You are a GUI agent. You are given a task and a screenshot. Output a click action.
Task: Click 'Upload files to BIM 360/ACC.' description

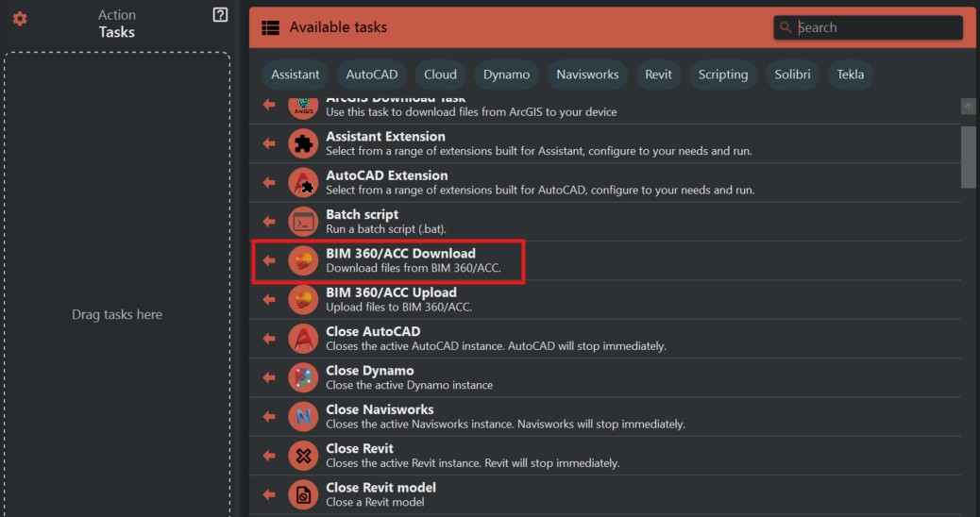point(398,308)
